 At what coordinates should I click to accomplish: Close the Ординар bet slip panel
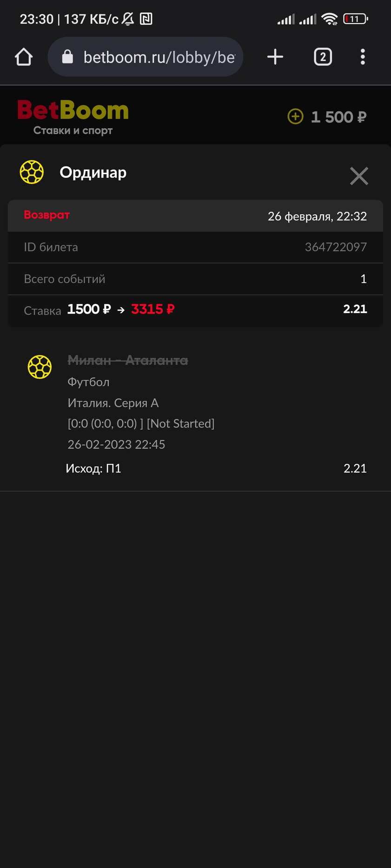[x=359, y=176]
